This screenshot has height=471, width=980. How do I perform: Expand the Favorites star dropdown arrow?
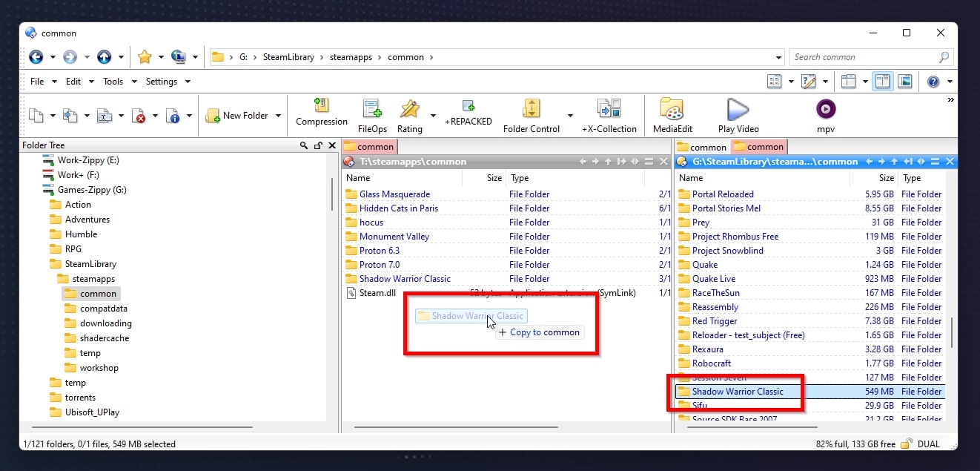[161, 57]
